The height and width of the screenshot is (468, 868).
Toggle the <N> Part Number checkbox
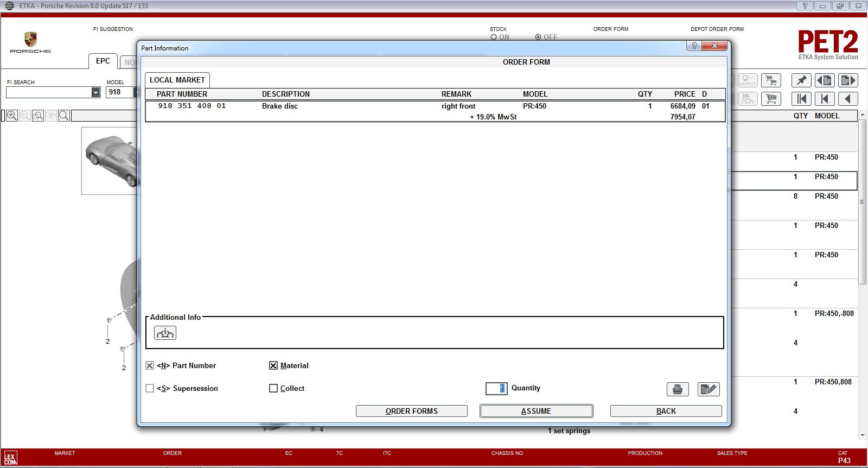[x=150, y=366]
